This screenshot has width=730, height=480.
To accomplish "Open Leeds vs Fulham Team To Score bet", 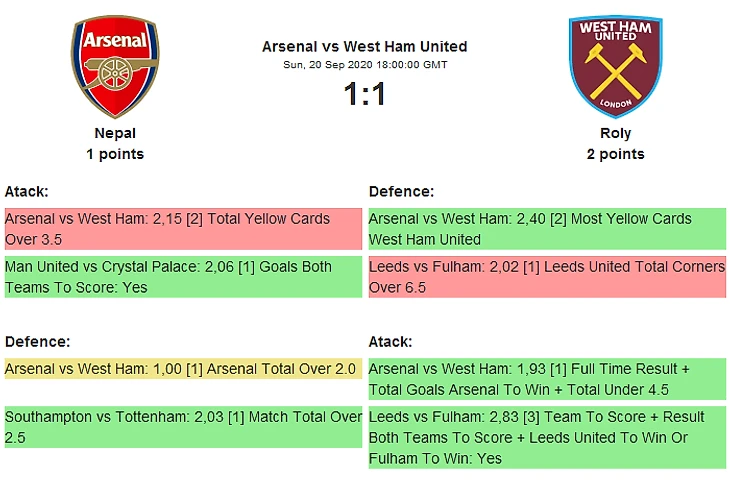I will [x=546, y=437].
